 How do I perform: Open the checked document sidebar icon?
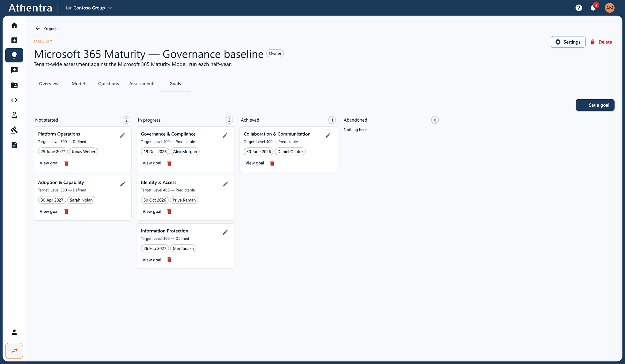[14, 145]
